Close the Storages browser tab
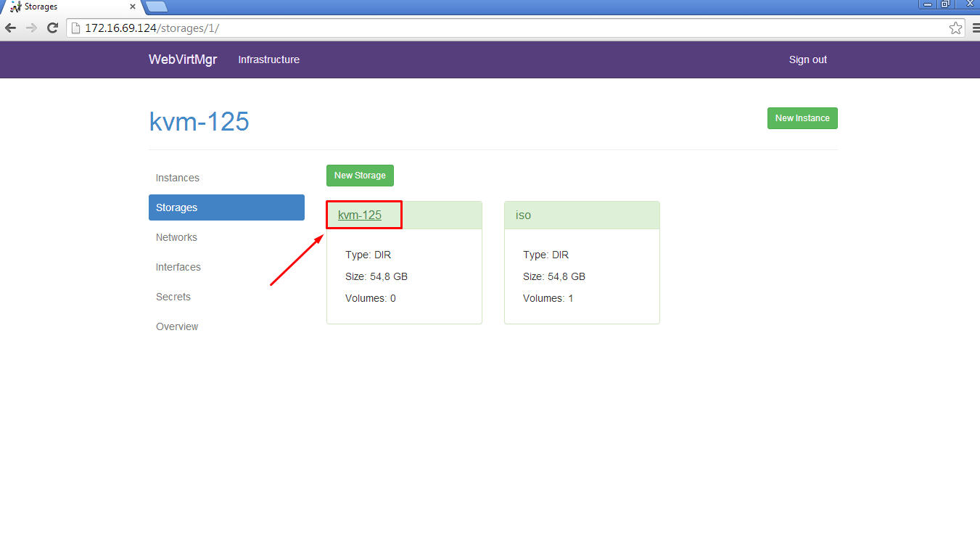Image resolution: width=980 pixels, height=539 pixels. tap(133, 7)
